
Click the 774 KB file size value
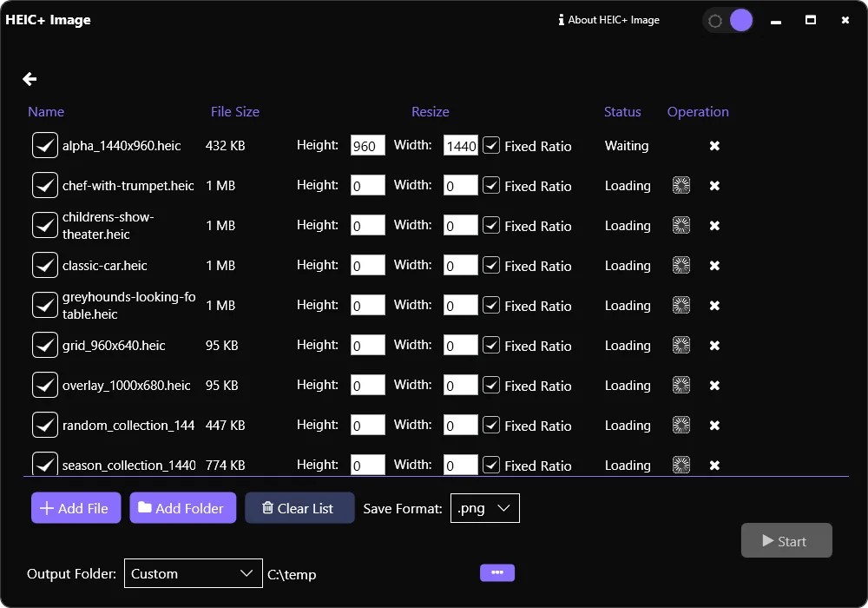point(226,466)
